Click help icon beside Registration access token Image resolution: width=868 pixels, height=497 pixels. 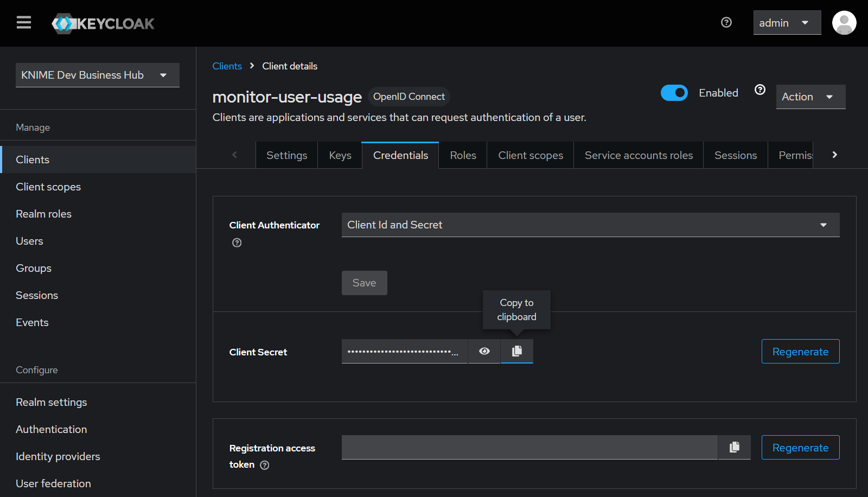click(265, 465)
